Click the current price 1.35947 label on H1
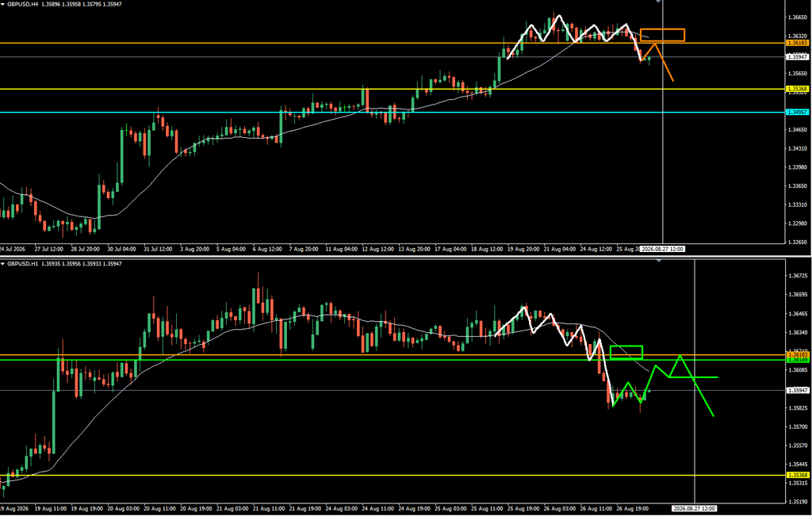Screen dimensions: 812x516 798,390
